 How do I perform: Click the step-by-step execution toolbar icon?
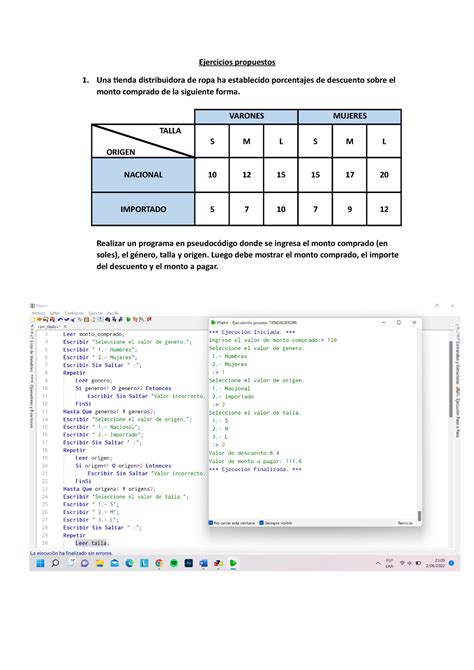pos(135,320)
